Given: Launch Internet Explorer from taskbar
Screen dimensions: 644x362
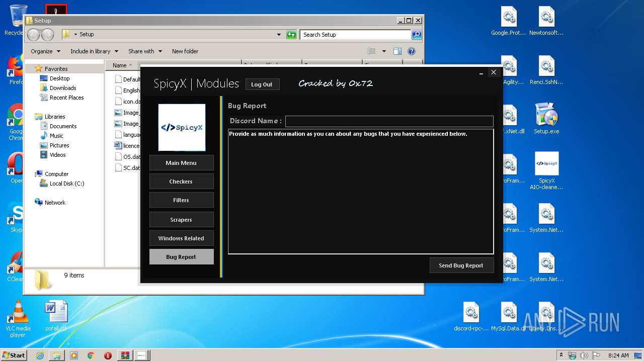Looking at the screenshot, I should 40,355.
